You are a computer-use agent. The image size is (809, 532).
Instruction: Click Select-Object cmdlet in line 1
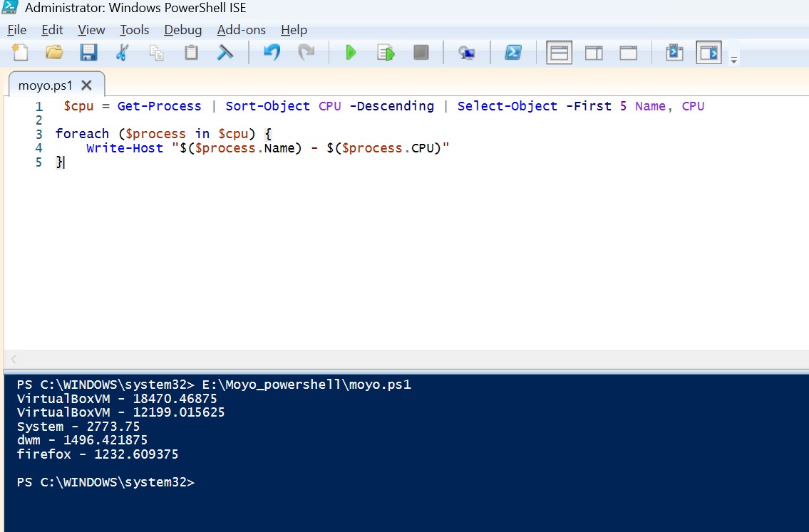[x=507, y=106]
